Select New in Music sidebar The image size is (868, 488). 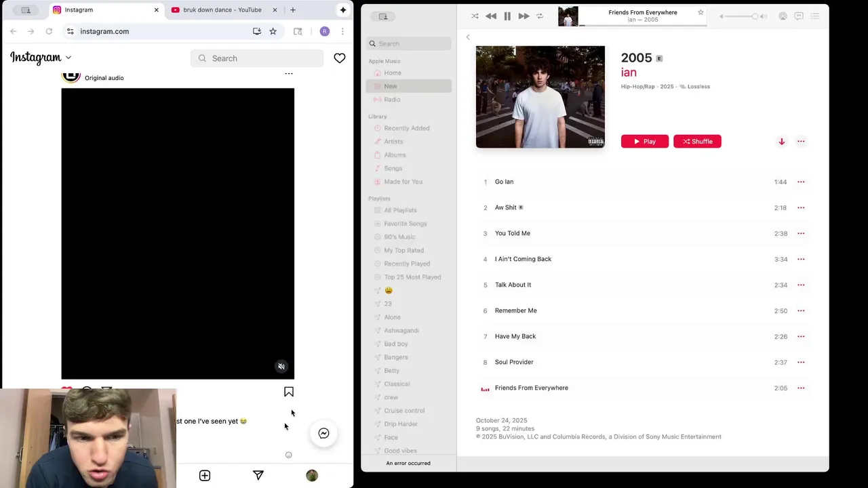[x=409, y=86]
